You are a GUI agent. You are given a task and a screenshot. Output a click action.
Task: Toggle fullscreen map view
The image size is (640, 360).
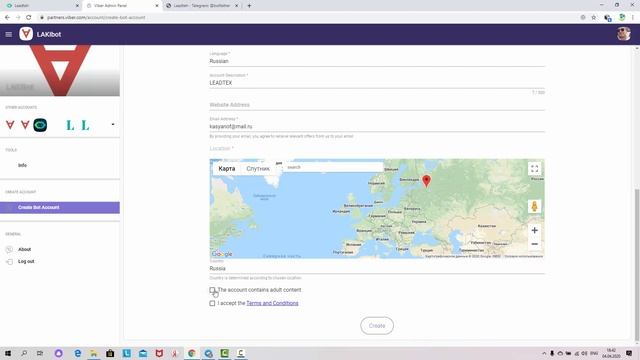point(534,169)
